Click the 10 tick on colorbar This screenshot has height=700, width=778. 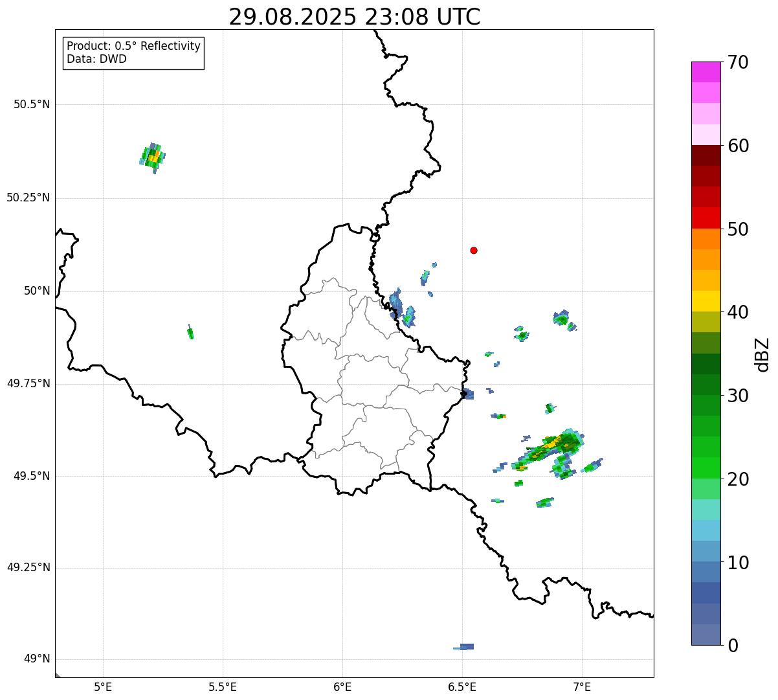click(738, 562)
